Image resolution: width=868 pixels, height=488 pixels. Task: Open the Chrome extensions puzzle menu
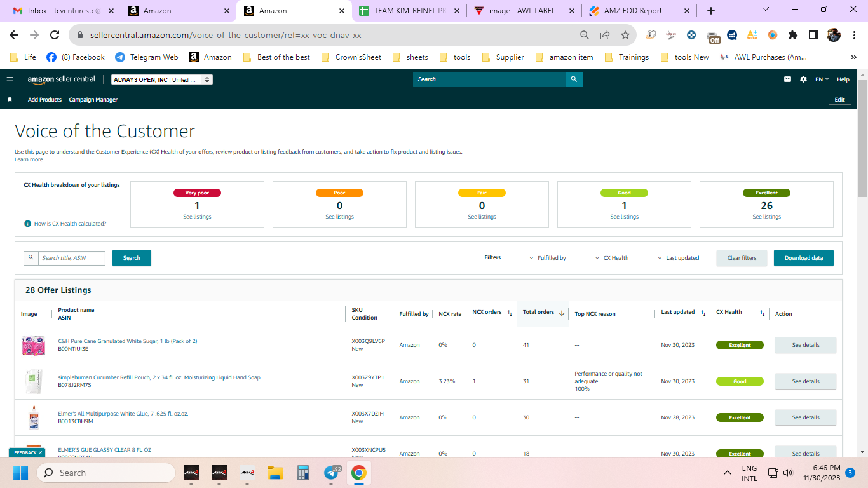point(793,35)
